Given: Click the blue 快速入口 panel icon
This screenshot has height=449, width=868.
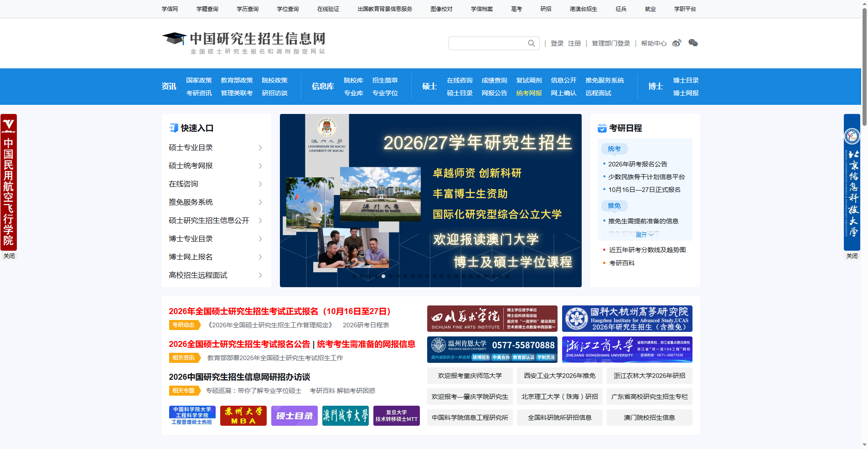Looking at the screenshot, I should [x=173, y=128].
